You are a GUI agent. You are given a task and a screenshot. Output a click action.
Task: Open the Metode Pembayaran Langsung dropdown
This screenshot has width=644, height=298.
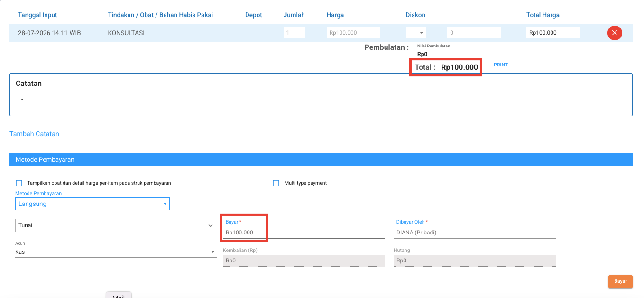tap(92, 204)
